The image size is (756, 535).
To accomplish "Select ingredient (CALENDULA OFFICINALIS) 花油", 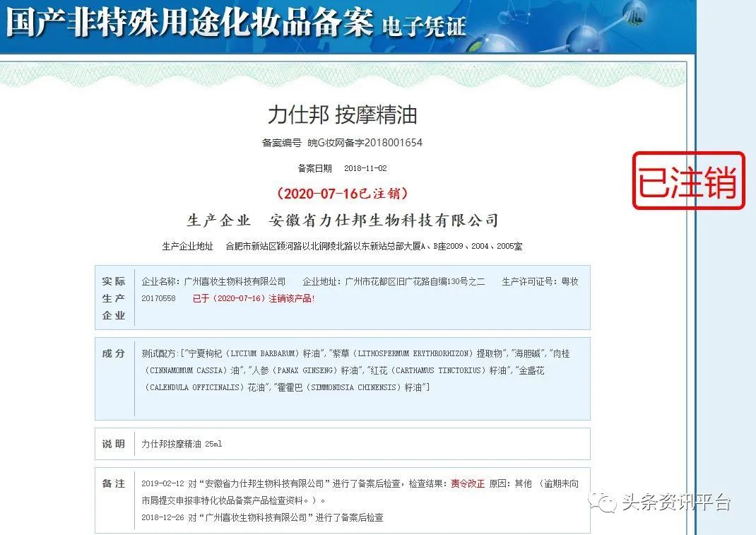I will click(206, 387).
